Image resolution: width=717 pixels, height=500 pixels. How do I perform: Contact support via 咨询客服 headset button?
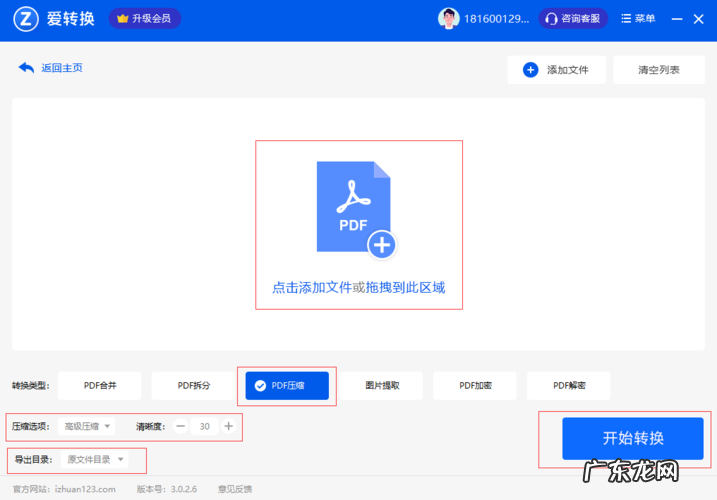(574, 19)
